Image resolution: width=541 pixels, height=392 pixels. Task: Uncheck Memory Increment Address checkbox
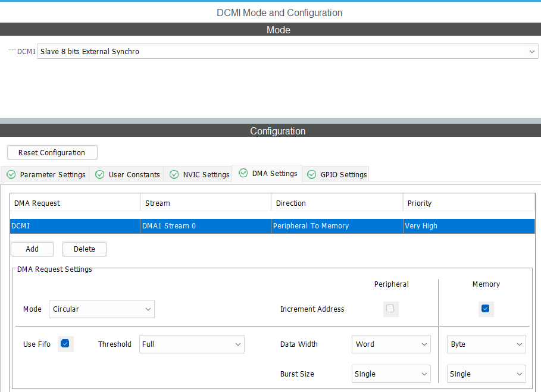tap(486, 309)
